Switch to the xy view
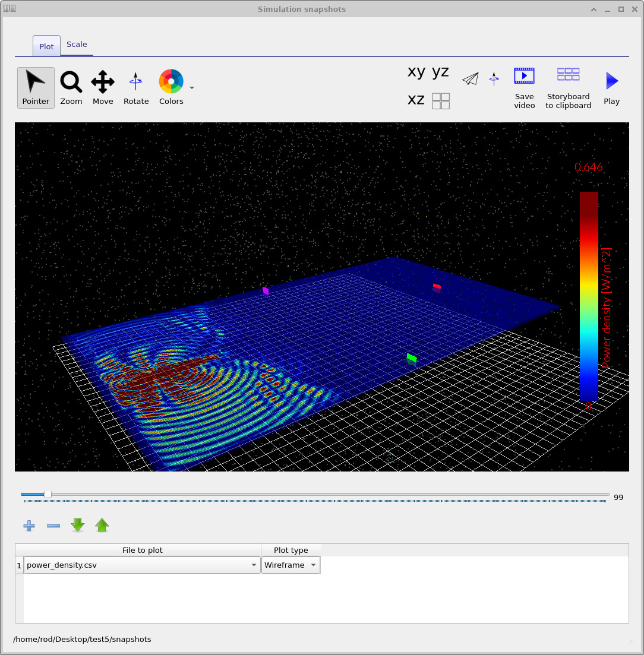644x655 pixels. click(415, 71)
